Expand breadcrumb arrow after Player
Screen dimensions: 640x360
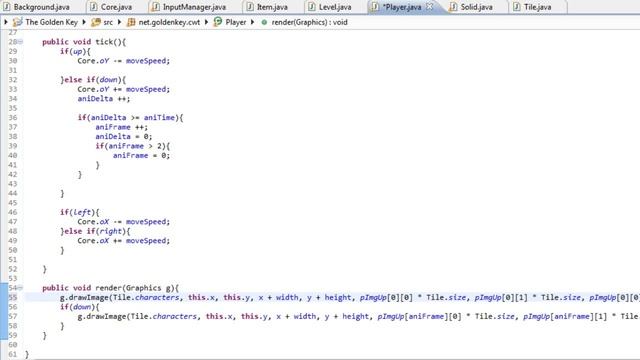[x=253, y=22]
